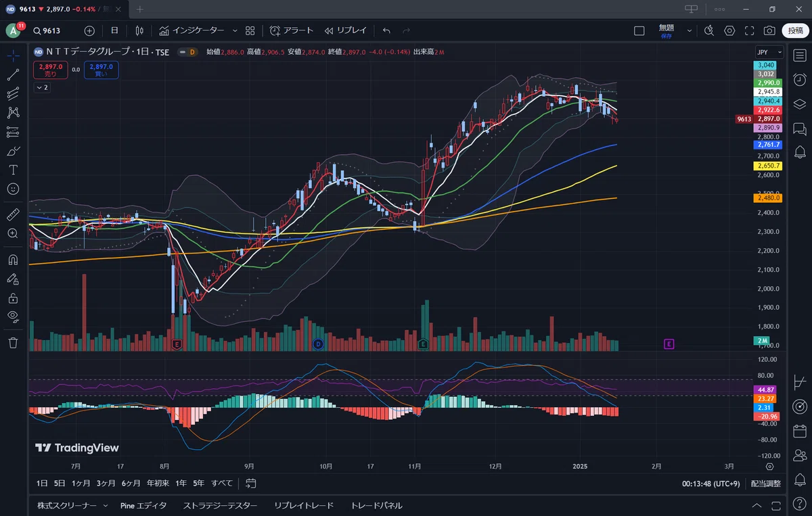Change candlestick chart style
The width and height of the screenshot is (812, 516).
(x=139, y=30)
